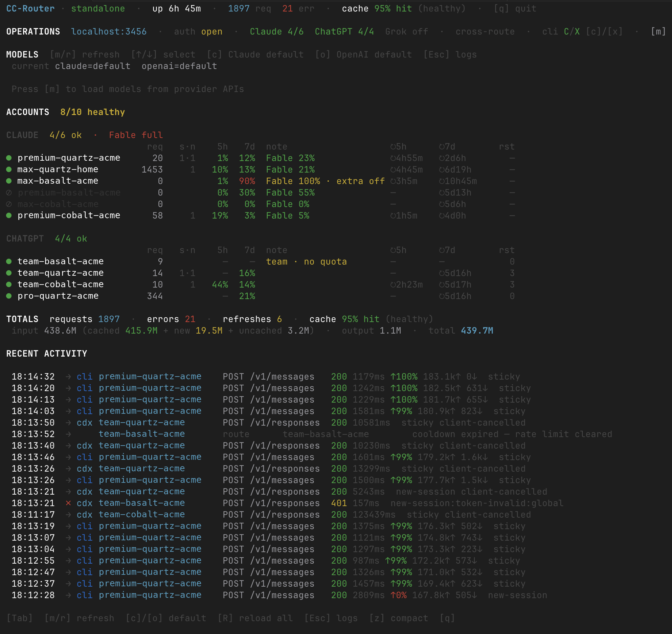Click the openai=default setting

tap(179, 66)
